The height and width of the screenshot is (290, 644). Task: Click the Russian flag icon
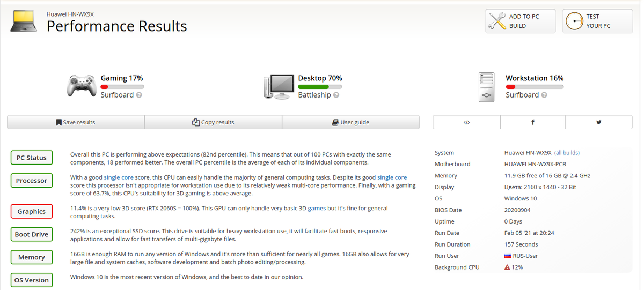click(x=507, y=256)
